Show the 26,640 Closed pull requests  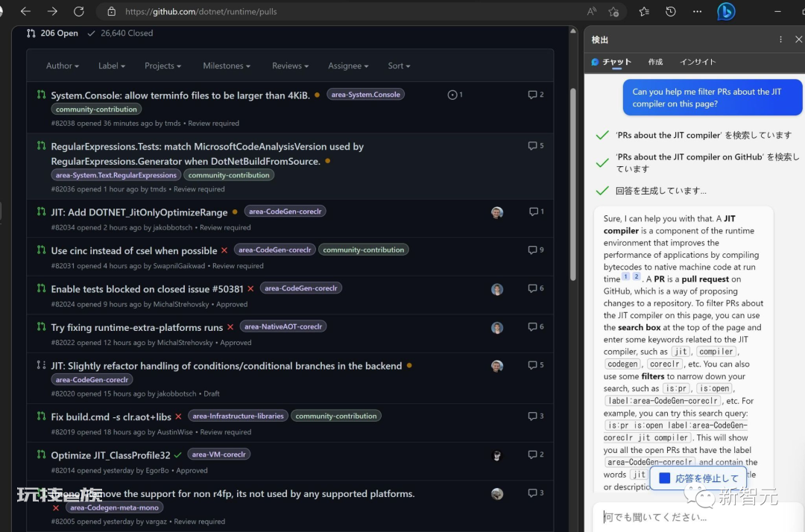pos(121,34)
